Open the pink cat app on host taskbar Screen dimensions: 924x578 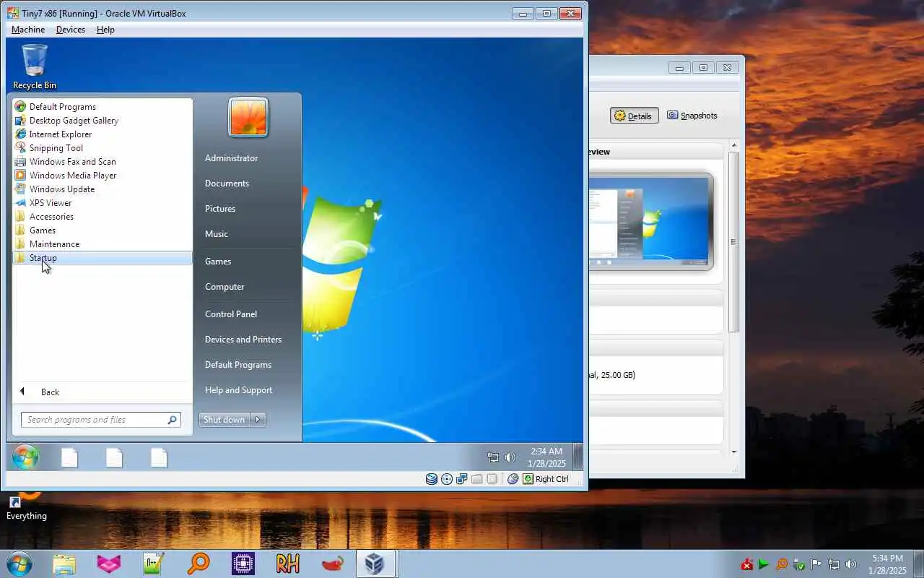[x=109, y=564]
